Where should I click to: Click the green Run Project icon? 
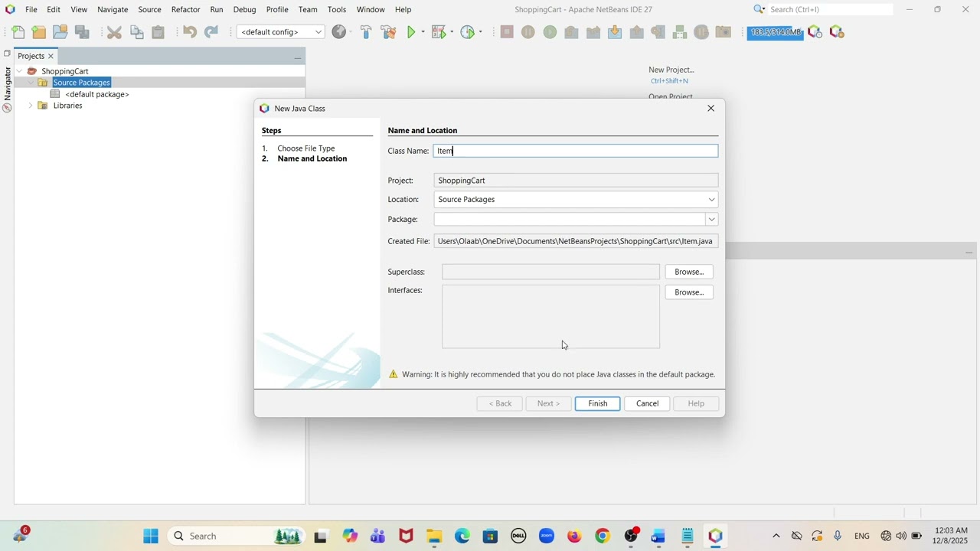click(x=412, y=32)
